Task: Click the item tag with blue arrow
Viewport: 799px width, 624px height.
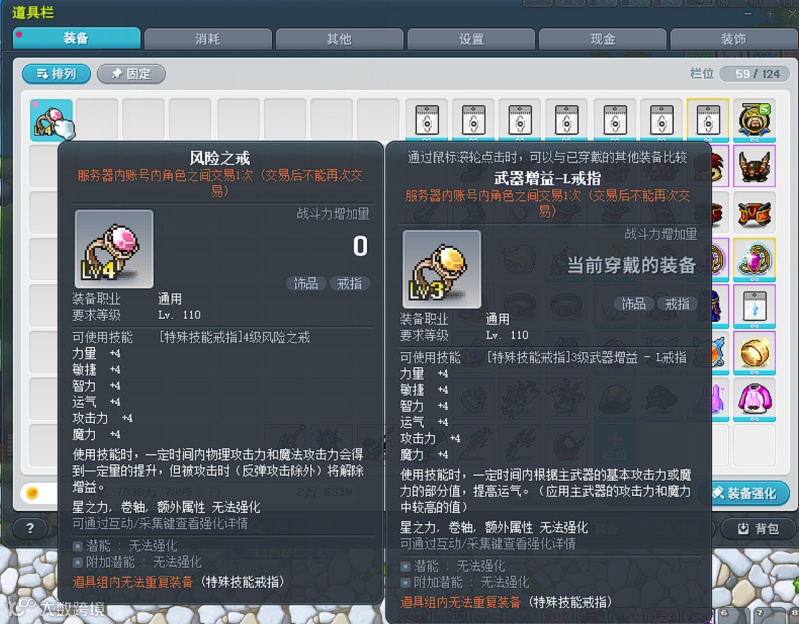Action: tap(754, 306)
